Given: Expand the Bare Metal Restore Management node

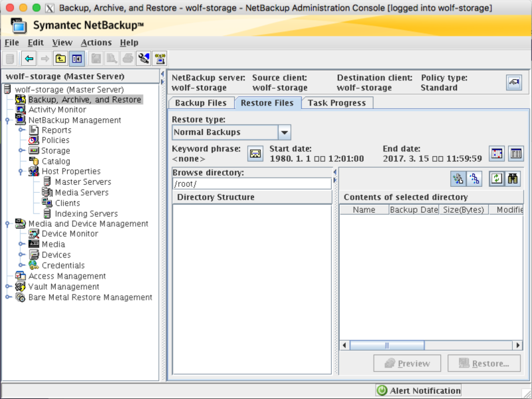Looking at the screenshot, I should 7,297.
